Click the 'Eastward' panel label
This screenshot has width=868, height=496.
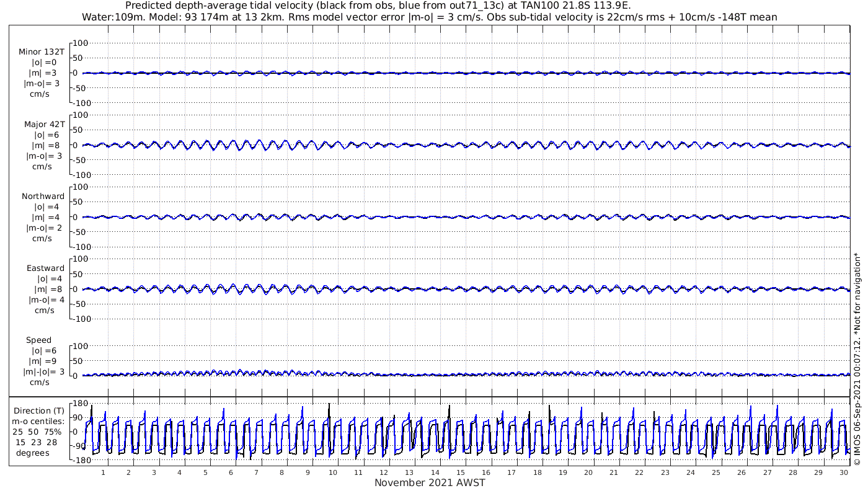pyautogui.click(x=45, y=268)
